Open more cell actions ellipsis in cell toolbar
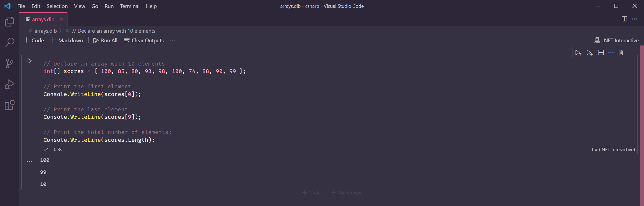This screenshot has height=206, width=644. (611, 53)
